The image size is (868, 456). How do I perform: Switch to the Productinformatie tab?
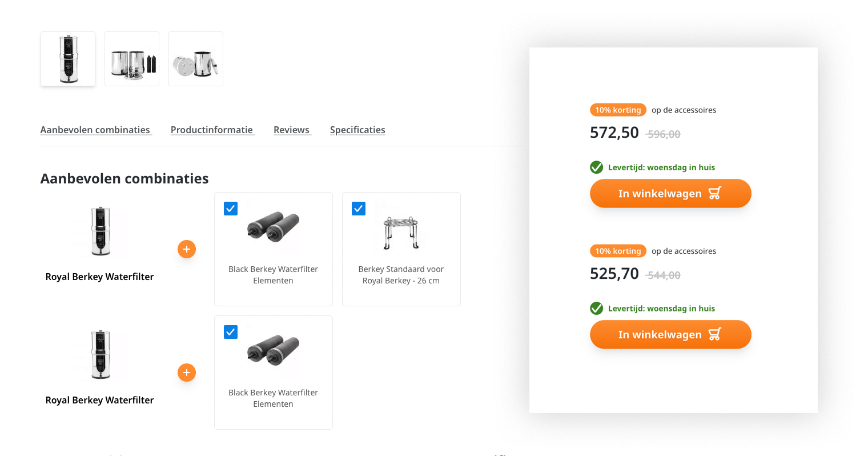click(212, 130)
